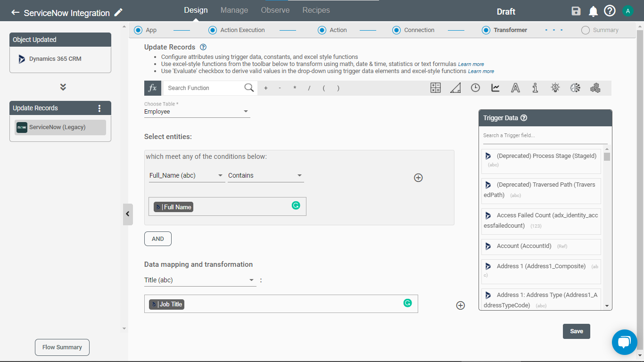Image resolution: width=644 pixels, height=362 pixels.
Task: Add another condition with plus circle
Action: 418,178
